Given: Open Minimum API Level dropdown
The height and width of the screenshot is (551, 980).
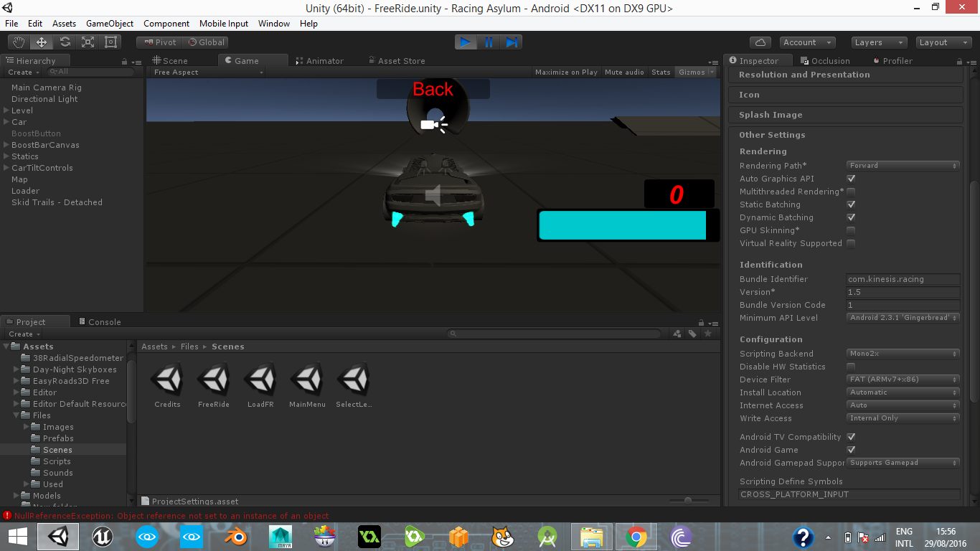Looking at the screenshot, I should (x=903, y=318).
